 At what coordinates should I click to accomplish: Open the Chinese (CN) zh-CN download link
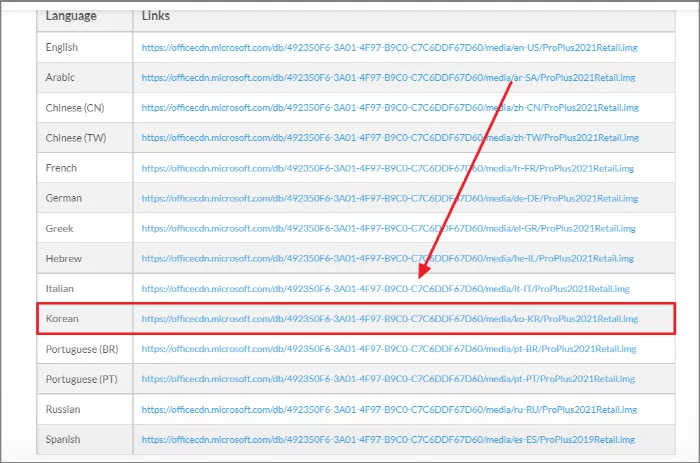(390, 108)
